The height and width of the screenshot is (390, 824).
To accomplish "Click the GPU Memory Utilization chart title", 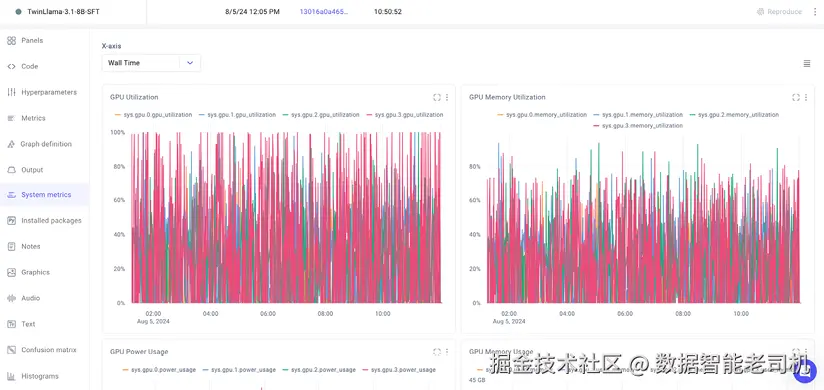I will 507,97.
